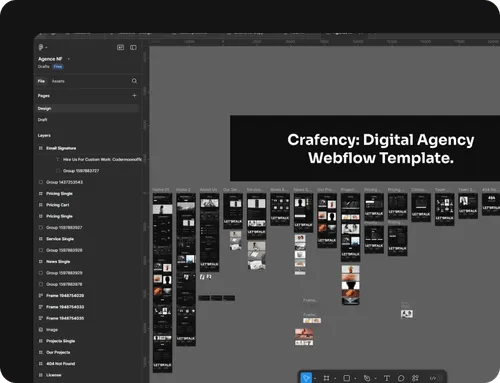The height and width of the screenshot is (383, 500).
Task: Click the Layers section header
Action: pos(44,135)
